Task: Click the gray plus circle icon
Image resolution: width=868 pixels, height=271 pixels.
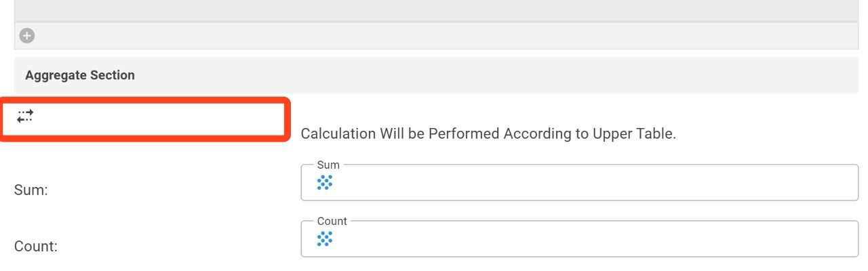Action: (x=26, y=36)
